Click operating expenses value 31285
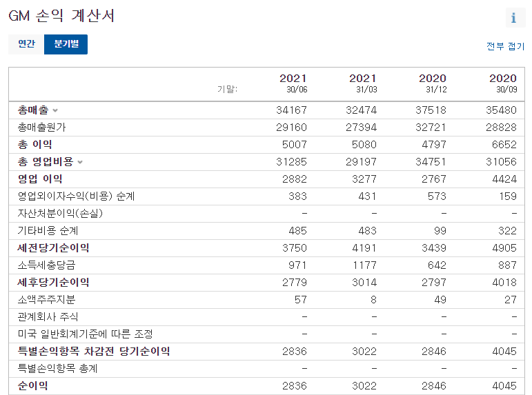Image resolution: width=532 pixels, height=395 pixels. point(291,162)
